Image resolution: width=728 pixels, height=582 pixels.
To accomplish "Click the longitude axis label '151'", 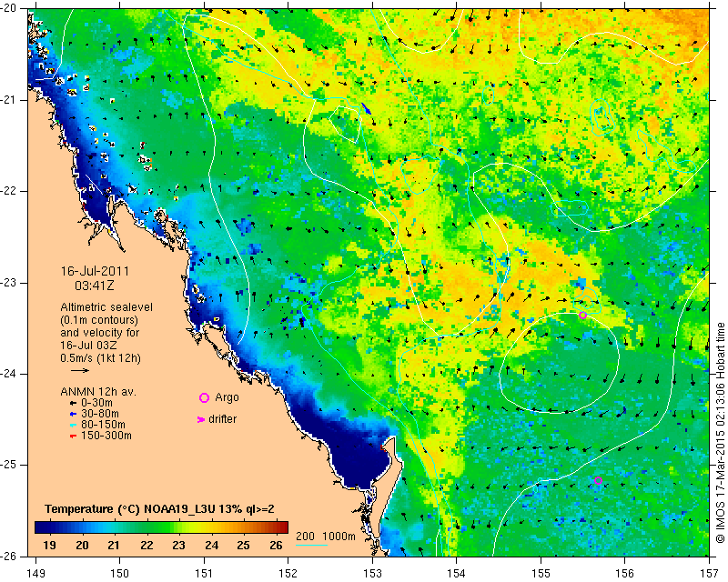I will click(204, 573).
